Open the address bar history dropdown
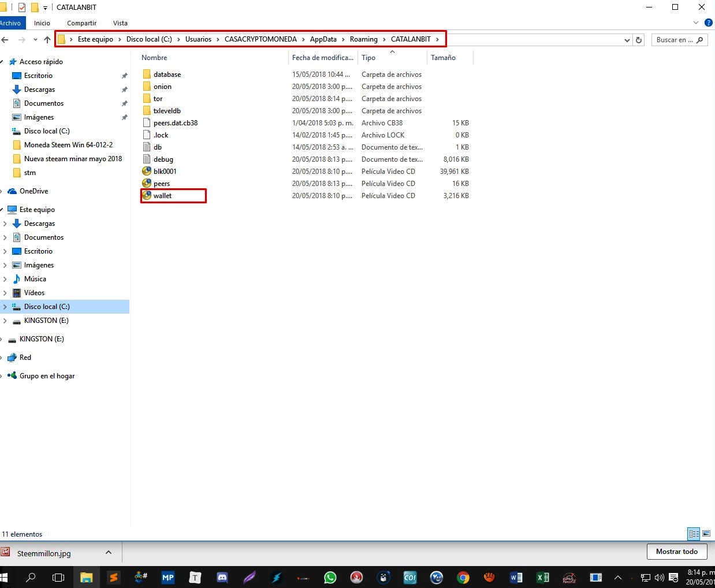715x588 pixels. [x=627, y=40]
